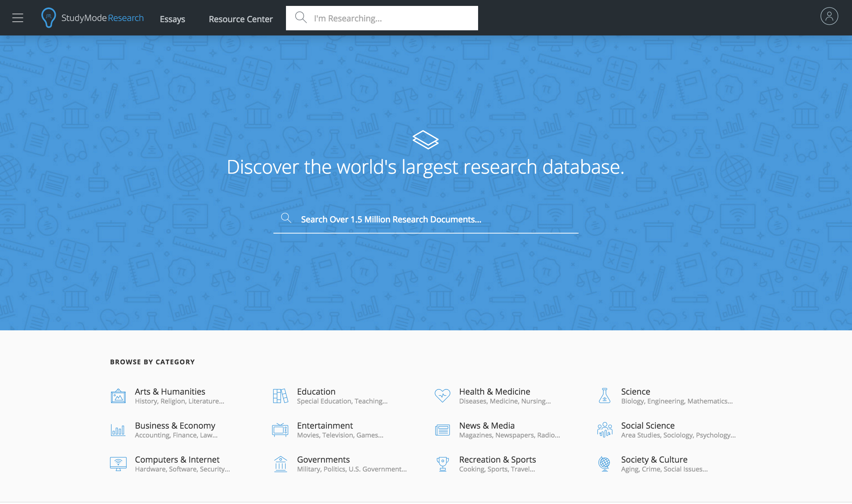Click the Business & Economy bar chart icon
852x504 pixels.
[118, 430]
